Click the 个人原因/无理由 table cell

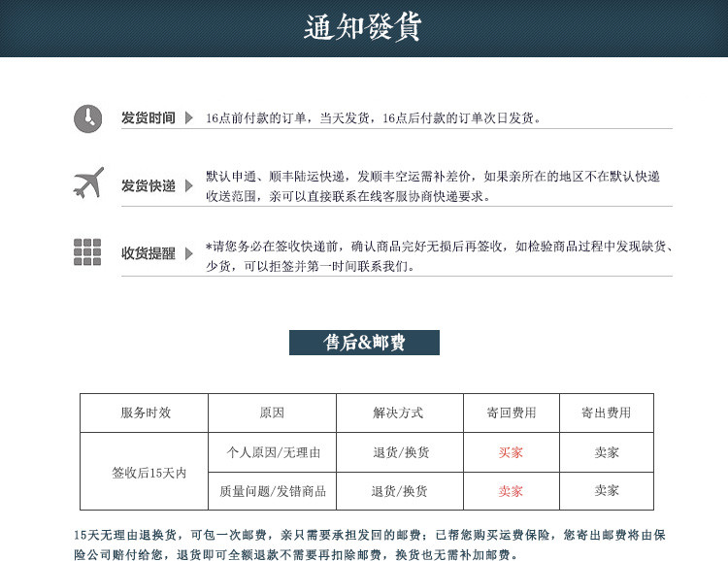(272, 452)
